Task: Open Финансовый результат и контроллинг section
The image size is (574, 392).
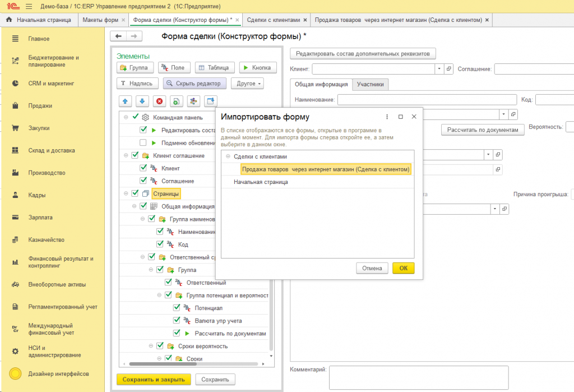Action: click(x=61, y=262)
